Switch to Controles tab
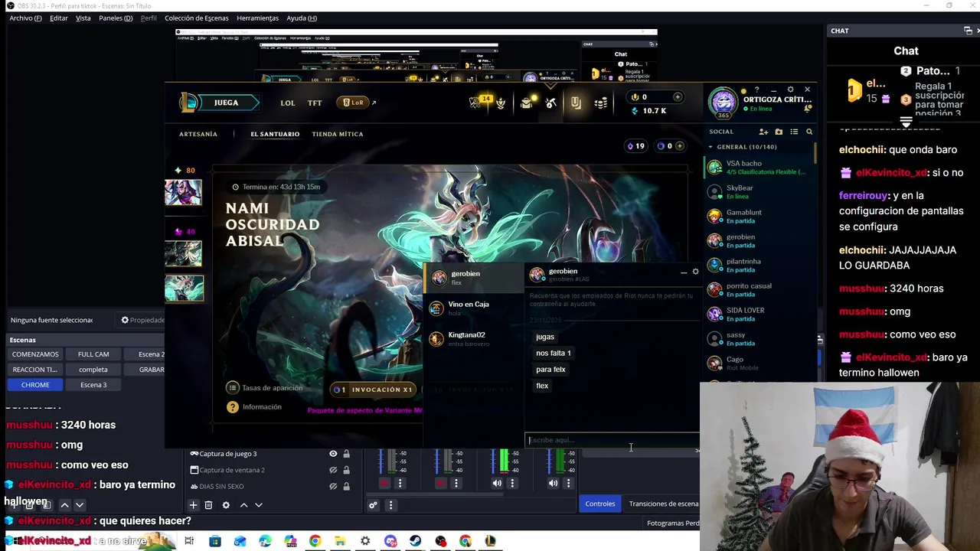 pos(600,504)
